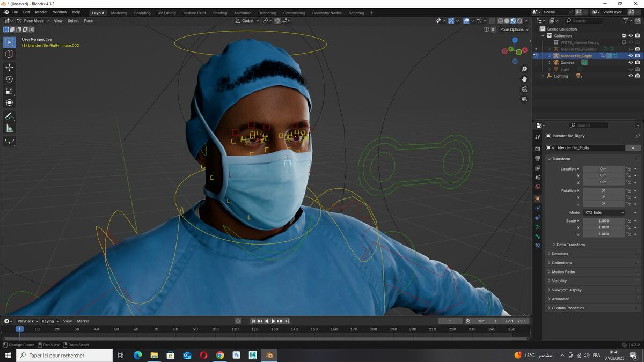
Task: Click the zoom magnifier viewport icon
Action: (524, 69)
